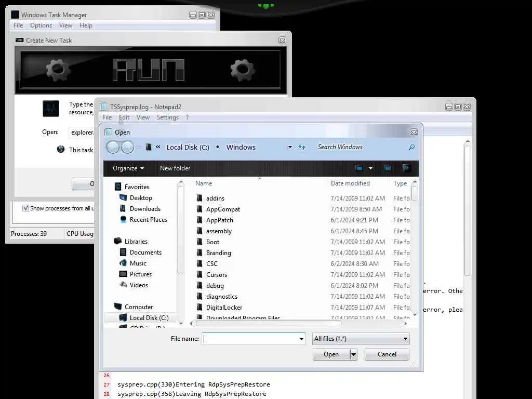
Task: Open the Organize dropdown menu
Action: point(128,168)
